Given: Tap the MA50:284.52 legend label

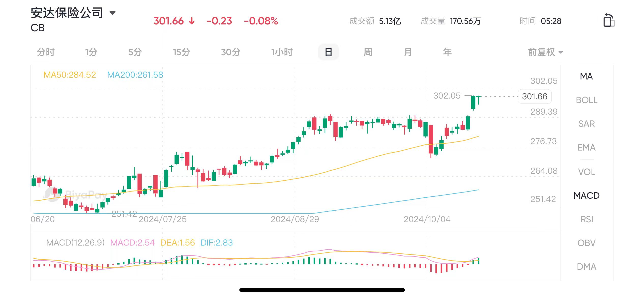Looking at the screenshot, I should click(70, 75).
